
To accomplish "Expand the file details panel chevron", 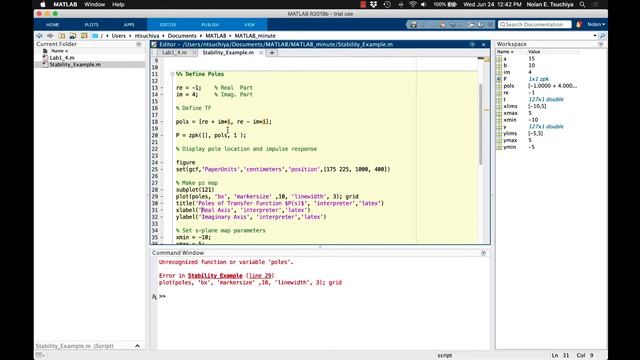I will 138,346.
